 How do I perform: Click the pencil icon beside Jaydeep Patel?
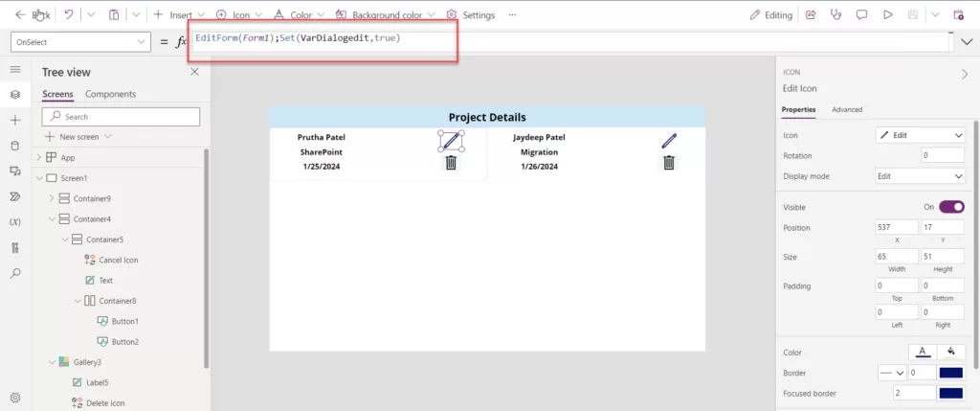669,141
